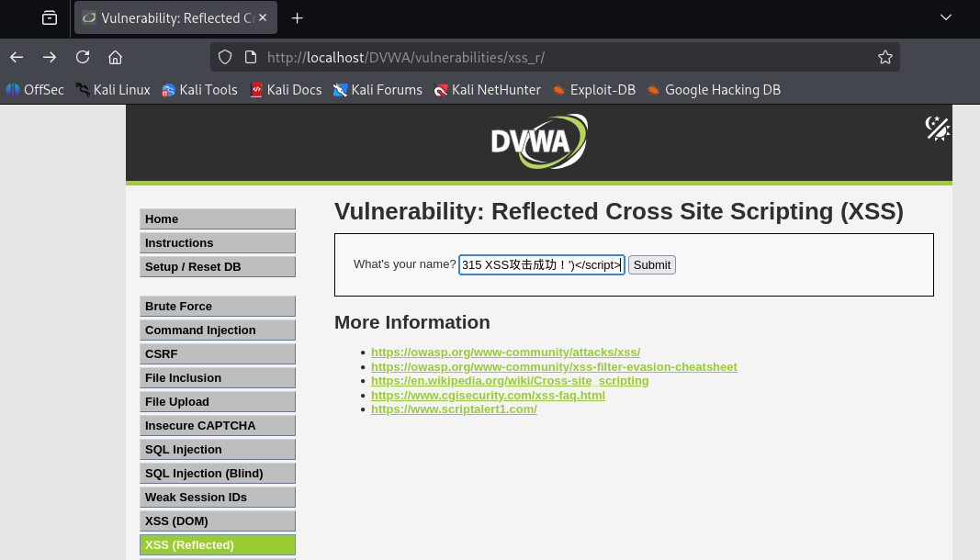Open the Instructions menu item
This screenshot has width=980, height=560.
[218, 243]
